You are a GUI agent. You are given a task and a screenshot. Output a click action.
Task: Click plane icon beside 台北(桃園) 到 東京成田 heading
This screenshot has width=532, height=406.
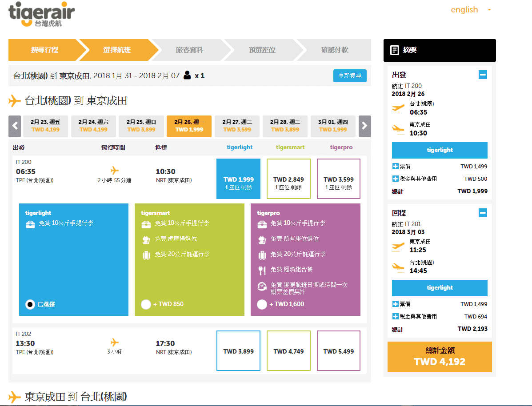click(x=14, y=101)
